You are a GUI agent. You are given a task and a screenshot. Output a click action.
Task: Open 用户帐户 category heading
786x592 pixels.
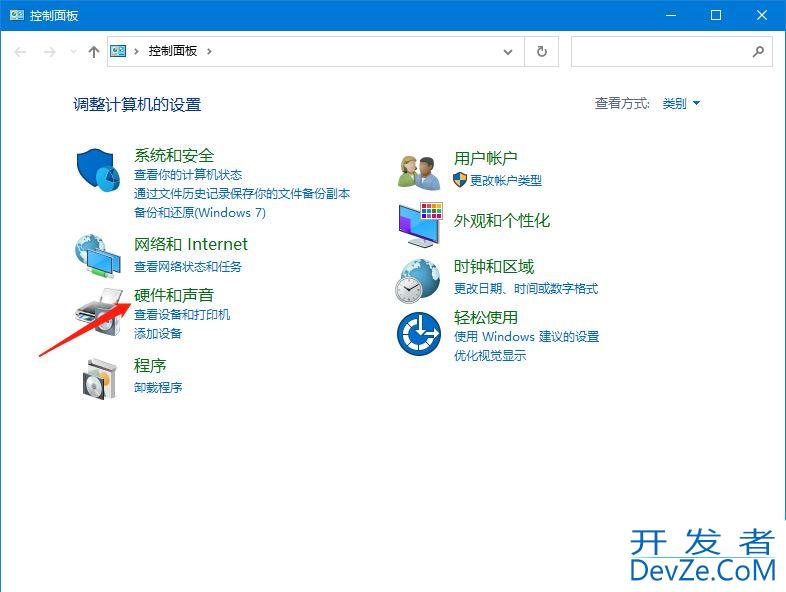[486, 158]
